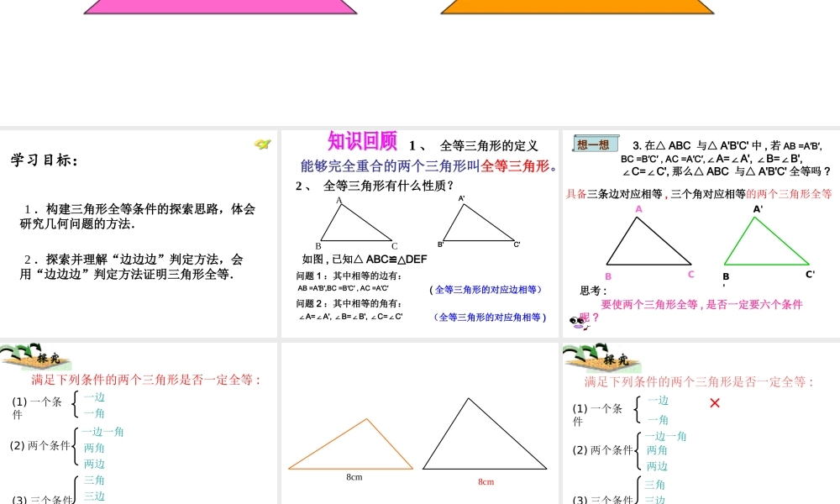Click the red X mark next to 一边
The image size is (840, 504).
point(715,402)
